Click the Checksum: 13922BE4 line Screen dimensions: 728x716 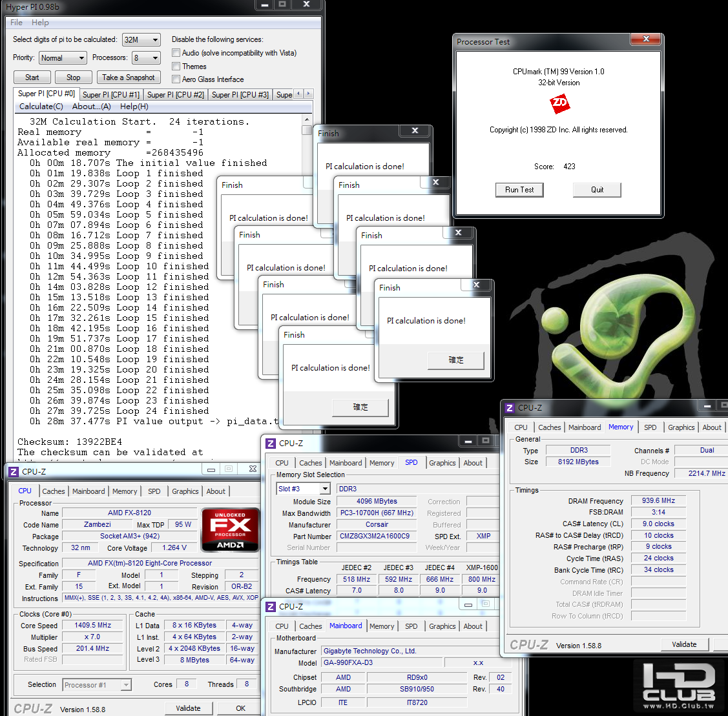(70, 442)
